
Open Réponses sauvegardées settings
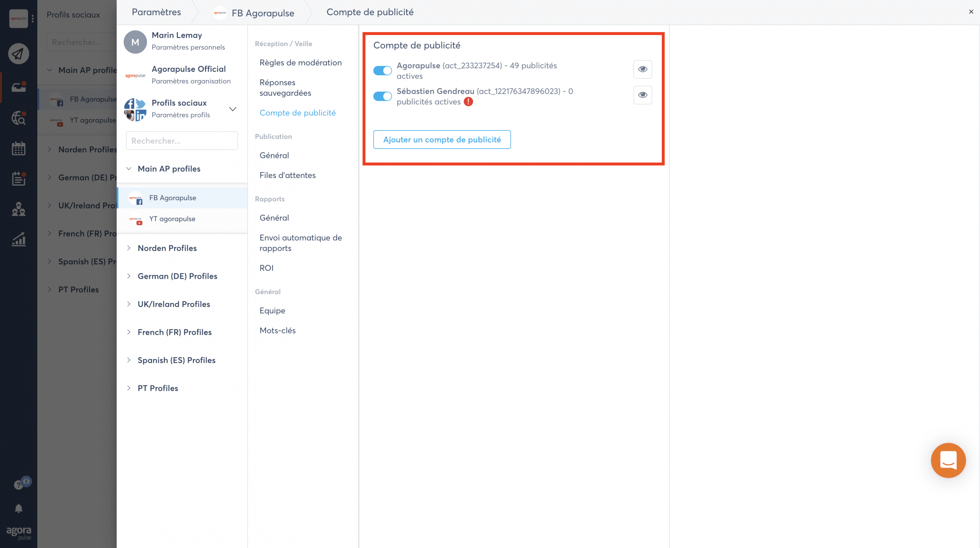point(285,87)
